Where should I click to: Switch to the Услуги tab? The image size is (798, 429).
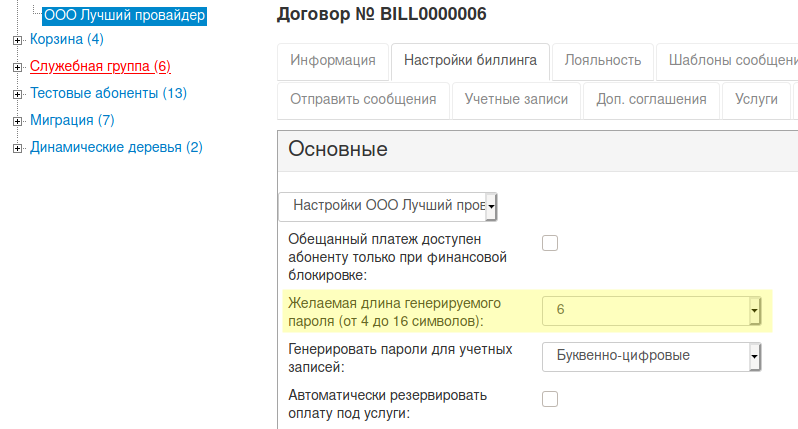[756, 100]
